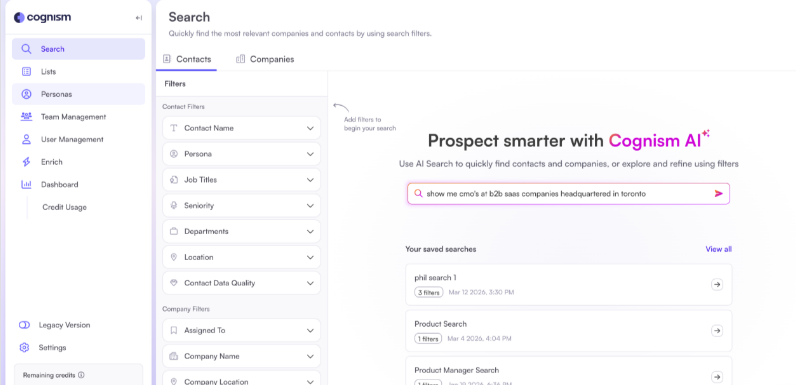Click the Enrich lightning icon
The width and height of the screenshot is (796, 385).
(x=26, y=162)
